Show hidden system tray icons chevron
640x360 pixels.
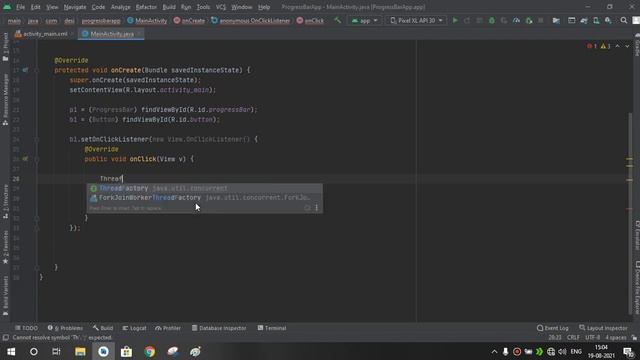[494, 351]
